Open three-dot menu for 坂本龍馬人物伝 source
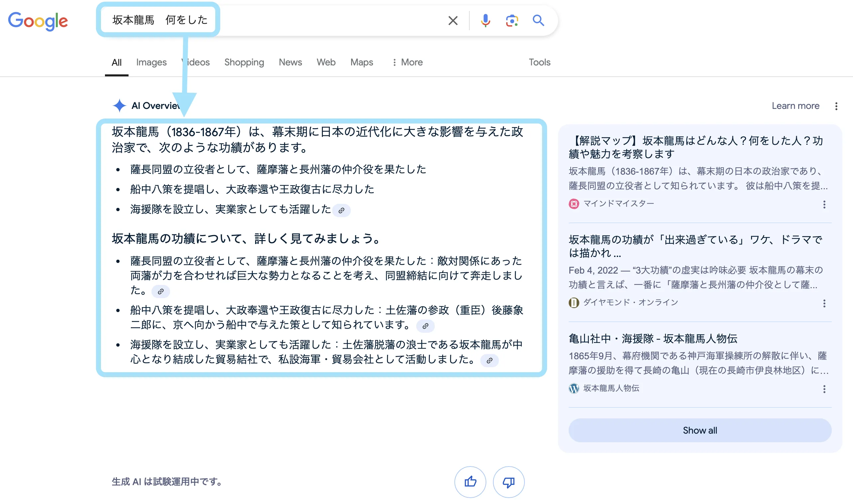 point(824,389)
